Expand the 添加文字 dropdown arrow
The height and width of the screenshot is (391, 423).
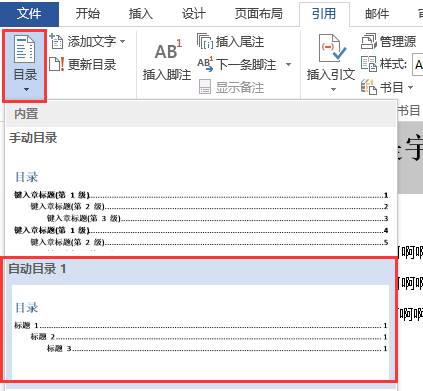point(122,42)
